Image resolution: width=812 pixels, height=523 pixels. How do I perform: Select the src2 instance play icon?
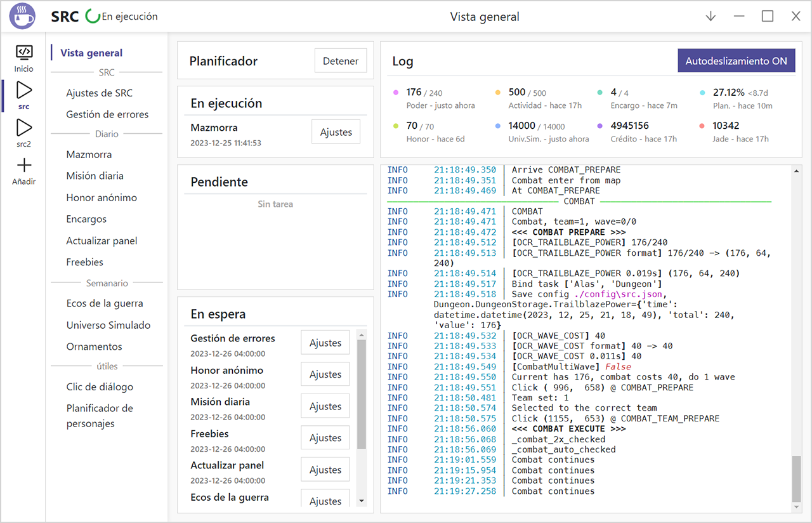[24, 127]
